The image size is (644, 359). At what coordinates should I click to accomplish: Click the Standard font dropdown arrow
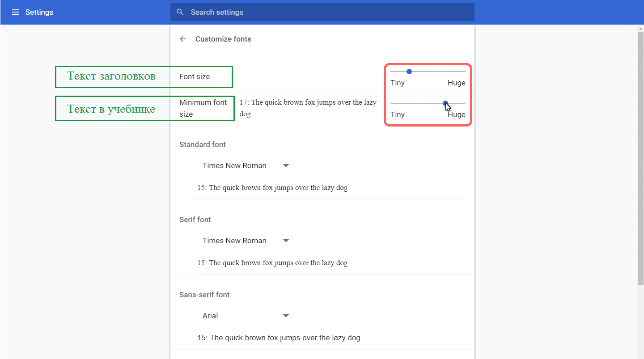286,166
